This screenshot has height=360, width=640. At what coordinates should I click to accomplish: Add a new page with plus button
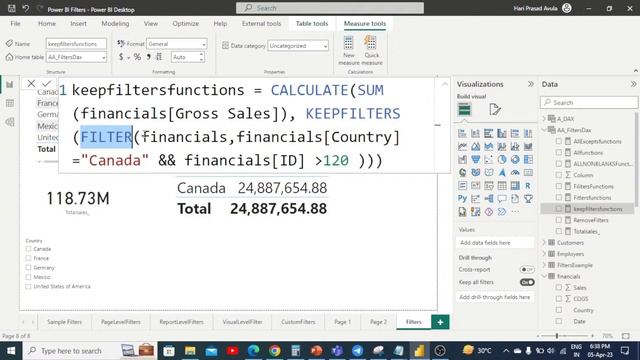440,322
